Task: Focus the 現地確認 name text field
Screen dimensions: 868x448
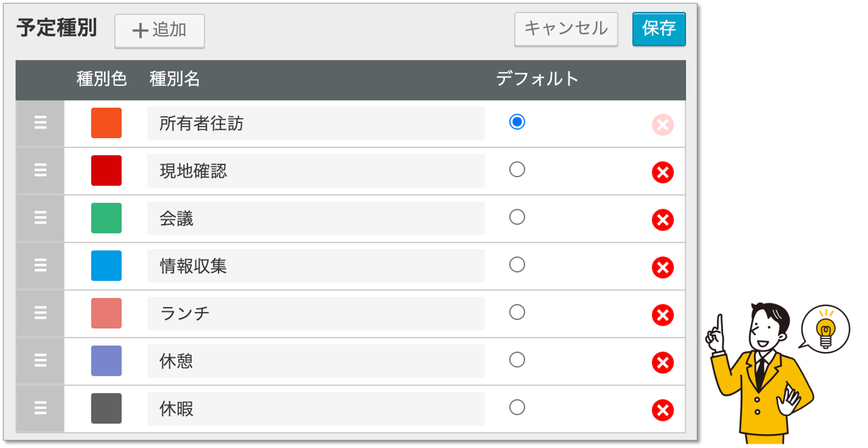Action: (x=315, y=171)
